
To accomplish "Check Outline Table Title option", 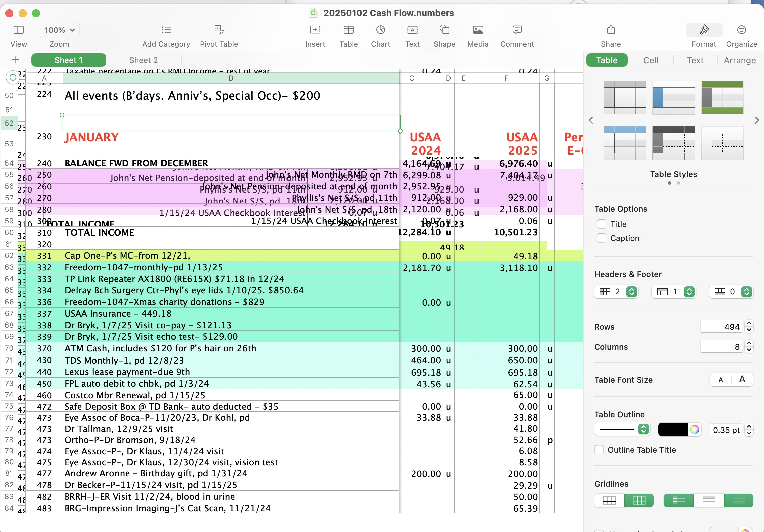I will (x=599, y=450).
